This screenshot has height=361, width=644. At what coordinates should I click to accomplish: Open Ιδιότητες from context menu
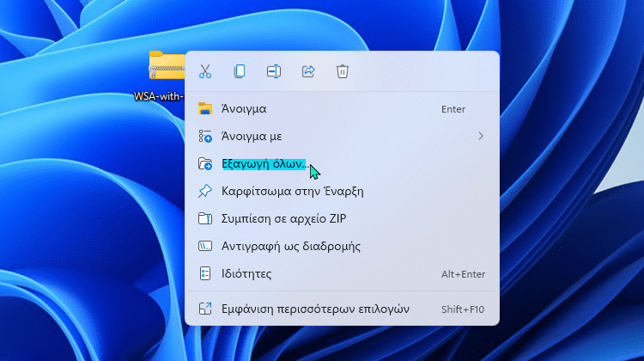tap(342, 274)
